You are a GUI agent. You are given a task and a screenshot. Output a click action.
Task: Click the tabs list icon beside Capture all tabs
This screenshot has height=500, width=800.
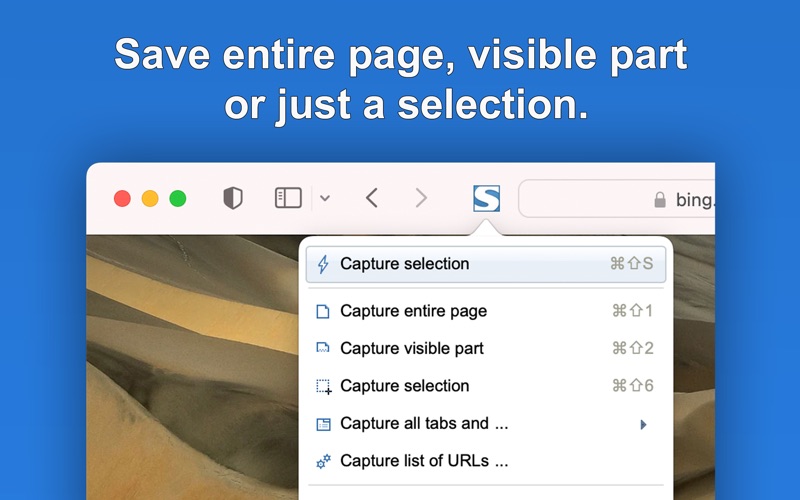tap(323, 424)
